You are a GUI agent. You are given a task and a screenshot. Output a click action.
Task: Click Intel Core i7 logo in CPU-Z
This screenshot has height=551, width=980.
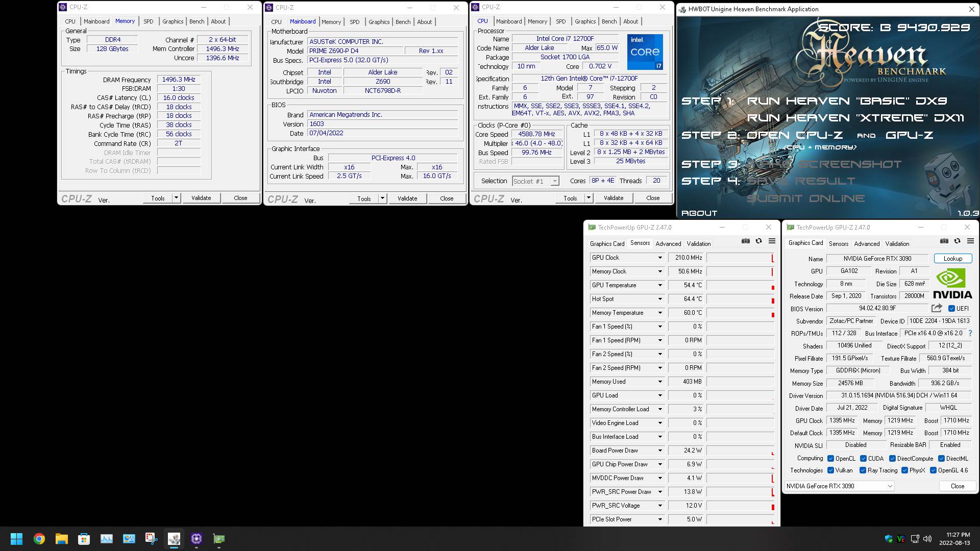645,52
